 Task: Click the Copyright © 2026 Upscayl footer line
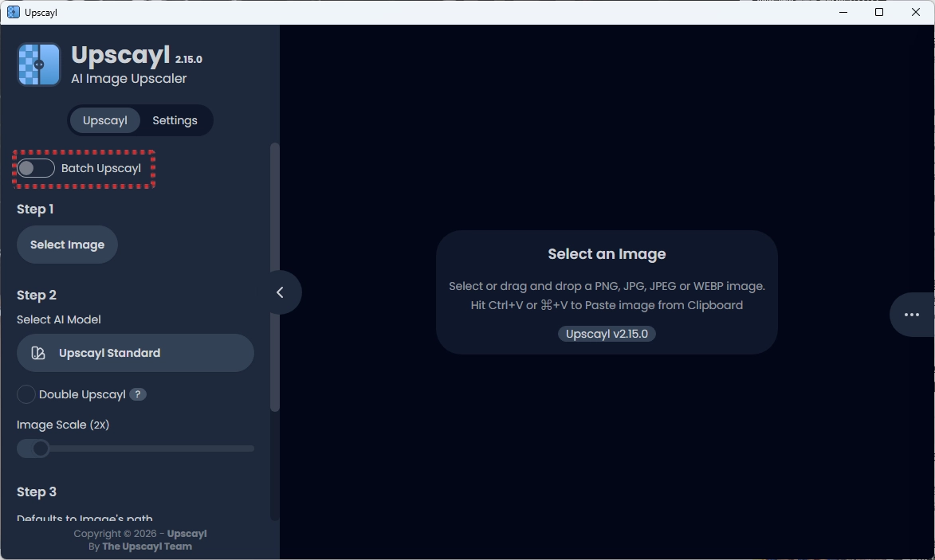140,534
